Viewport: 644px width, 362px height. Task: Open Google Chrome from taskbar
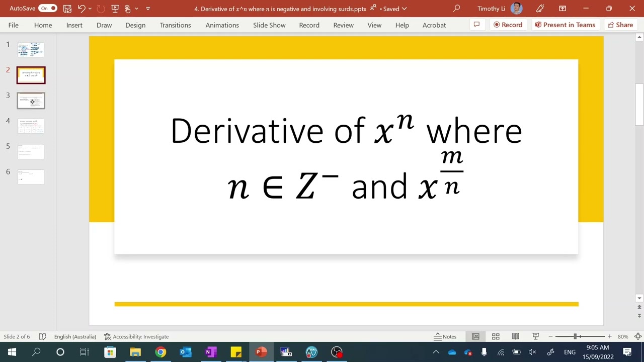160,352
